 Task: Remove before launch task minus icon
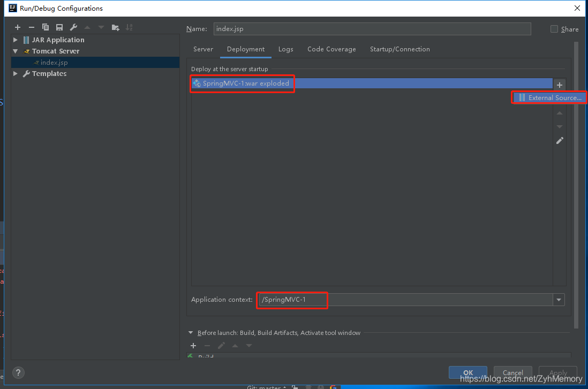(x=207, y=346)
